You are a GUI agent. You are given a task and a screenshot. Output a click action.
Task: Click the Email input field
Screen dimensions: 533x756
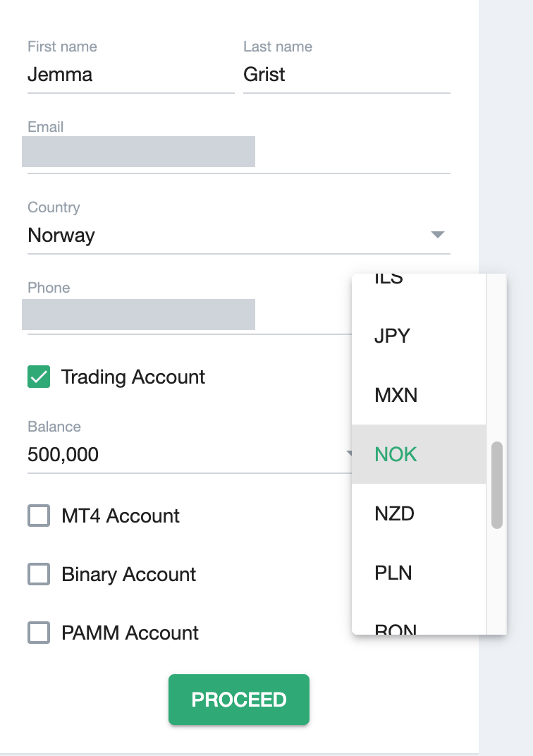(x=138, y=152)
